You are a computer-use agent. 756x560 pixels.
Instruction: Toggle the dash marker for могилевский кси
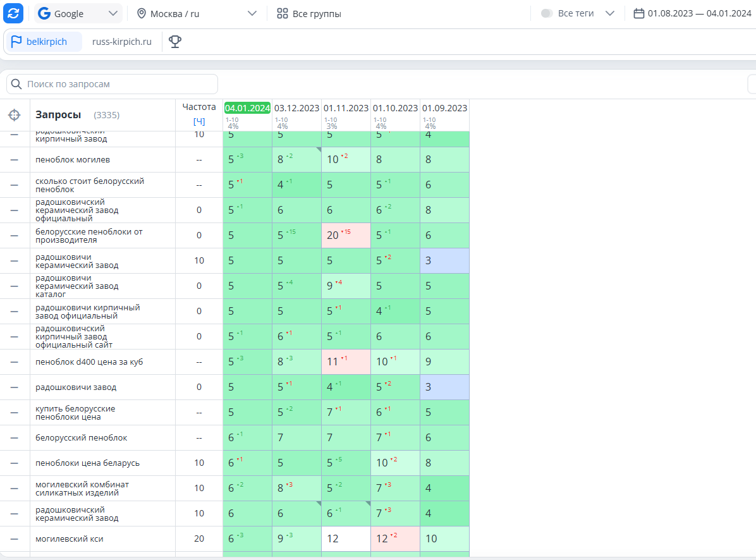click(x=15, y=539)
